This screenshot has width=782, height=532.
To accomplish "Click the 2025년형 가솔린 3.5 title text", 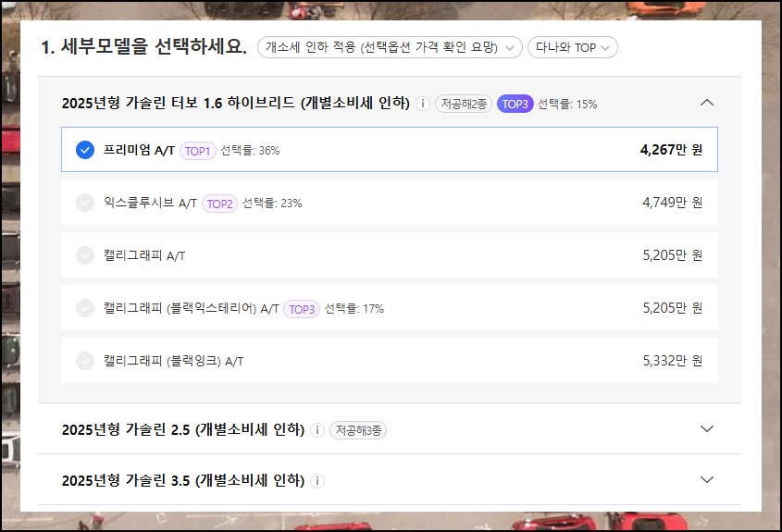I will point(183,480).
